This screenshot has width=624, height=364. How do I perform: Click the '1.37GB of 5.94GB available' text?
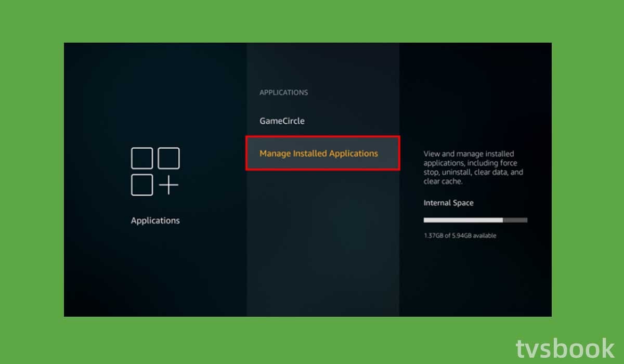[x=460, y=236]
